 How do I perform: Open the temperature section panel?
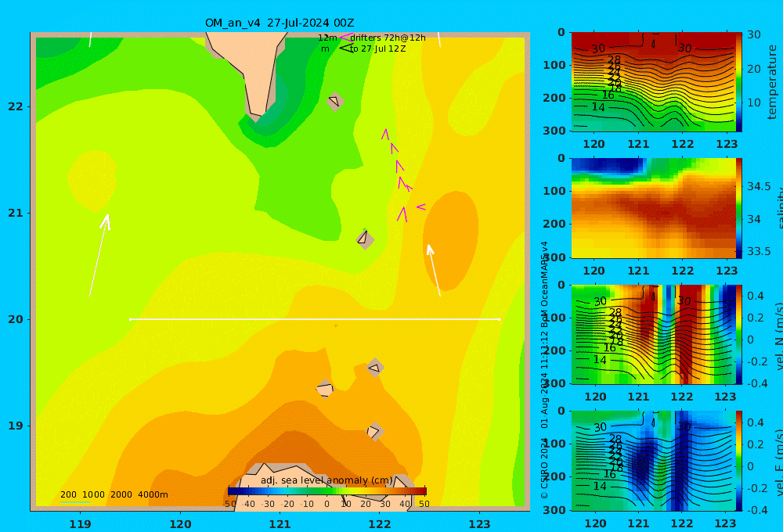[x=653, y=82]
